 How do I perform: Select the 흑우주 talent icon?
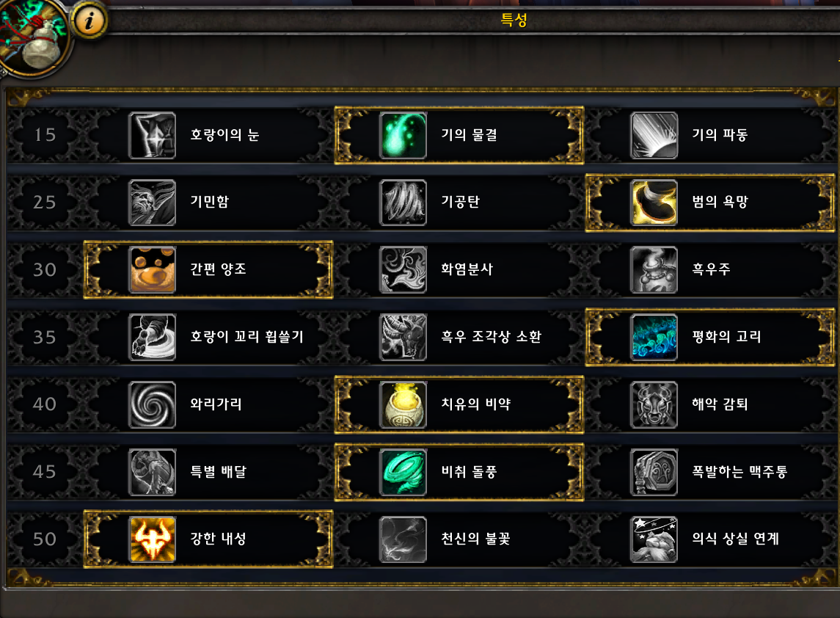click(654, 269)
